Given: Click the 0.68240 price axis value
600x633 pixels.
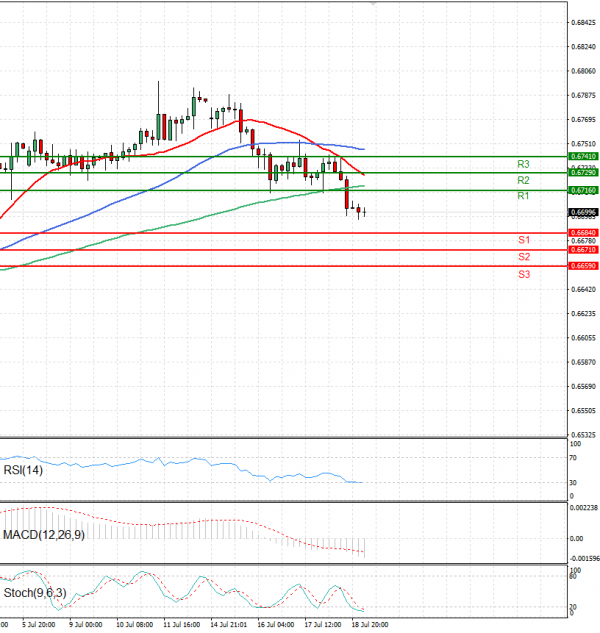Looking at the screenshot, I should 583,47.
